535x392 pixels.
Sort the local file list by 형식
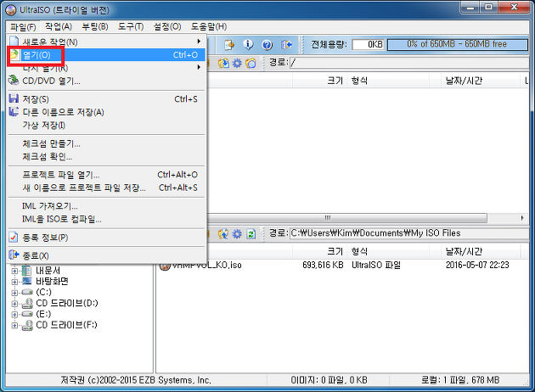388,251
